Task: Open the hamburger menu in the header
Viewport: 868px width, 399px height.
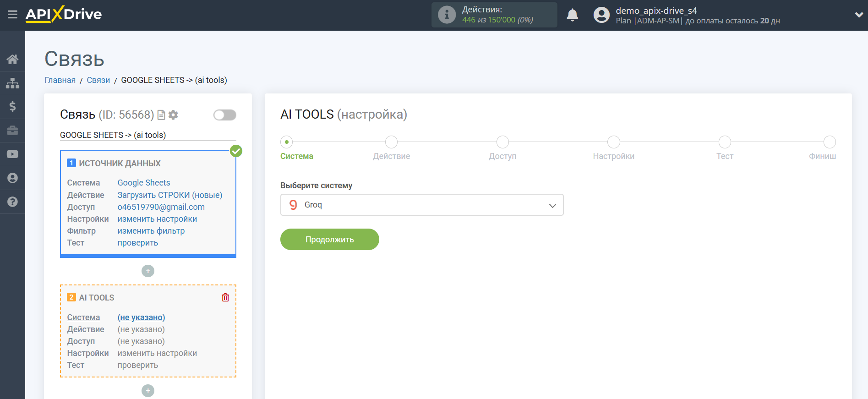Action: pos(12,15)
